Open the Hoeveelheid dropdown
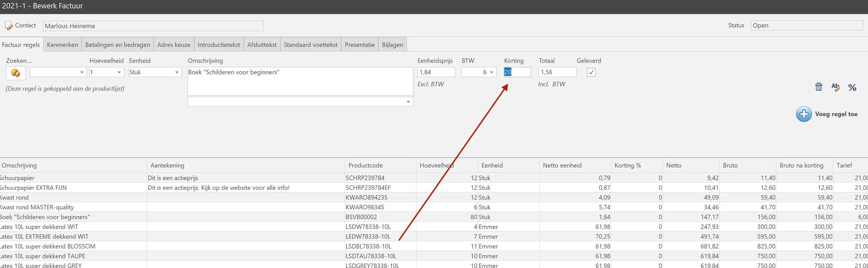This screenshot has height=268, width=868. (x=119, y=72)
